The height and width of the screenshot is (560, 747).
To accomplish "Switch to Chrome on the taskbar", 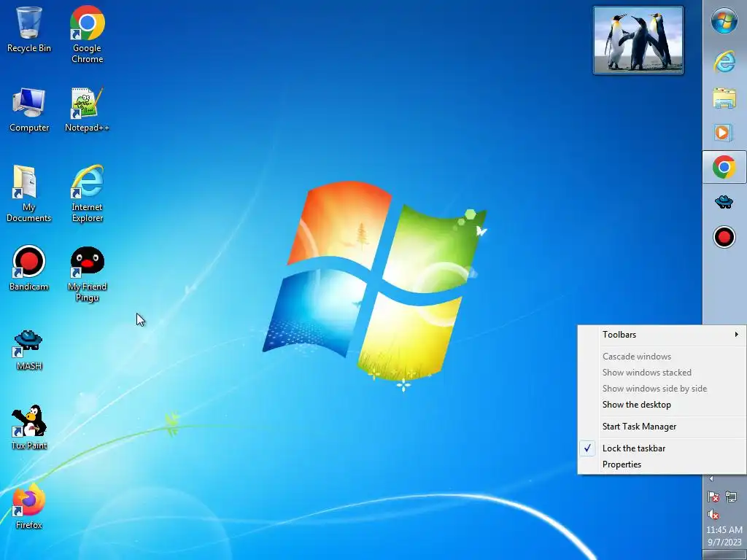I will pos(724,167).
